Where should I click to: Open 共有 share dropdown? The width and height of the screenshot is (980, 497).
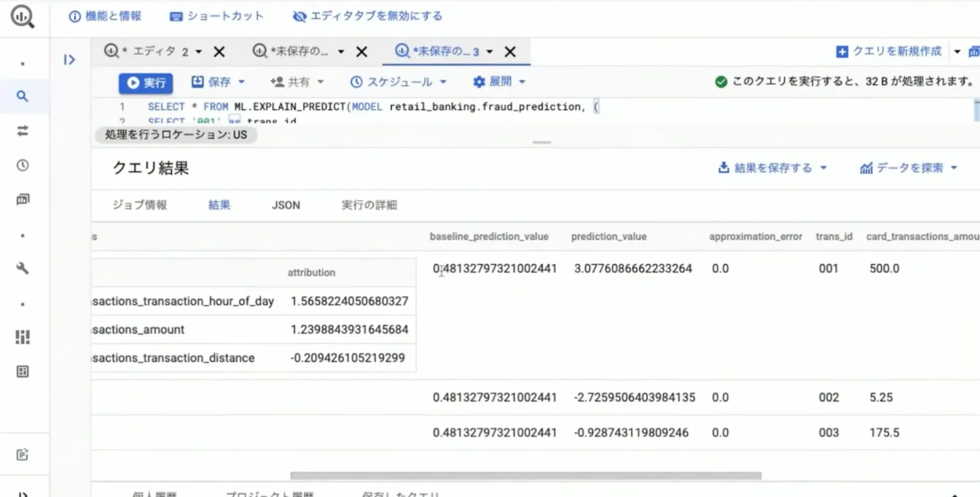297,82
